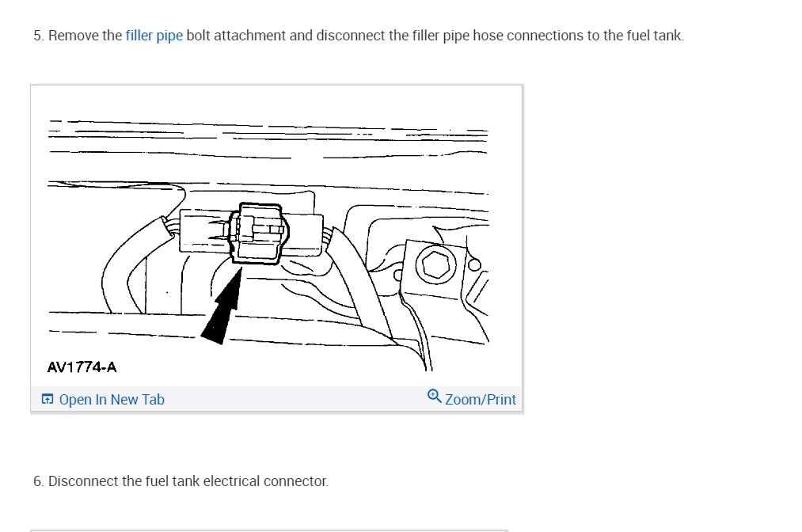Image resolution: width=802 pixels, height=532 pixels.
Task: Click the Open In New Tab icon
Action: tap(47, 399)
